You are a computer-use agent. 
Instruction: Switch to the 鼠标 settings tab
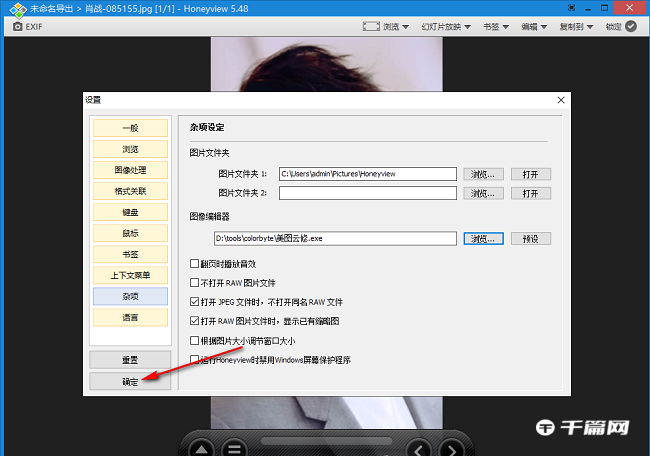[x=130, y=233]
